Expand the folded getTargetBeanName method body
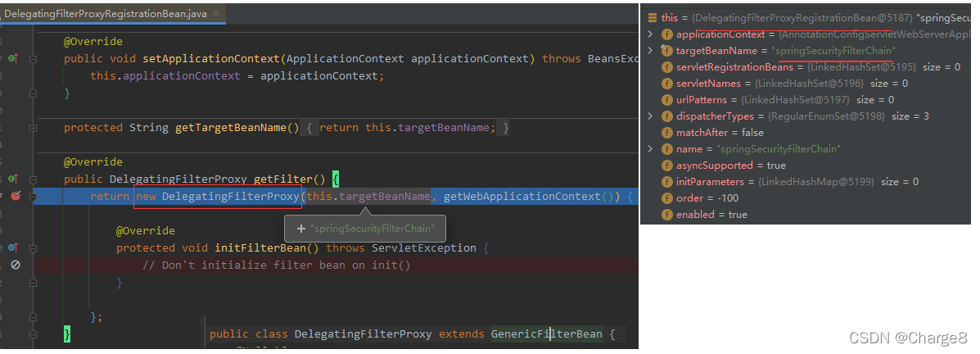 pos(310,128)
